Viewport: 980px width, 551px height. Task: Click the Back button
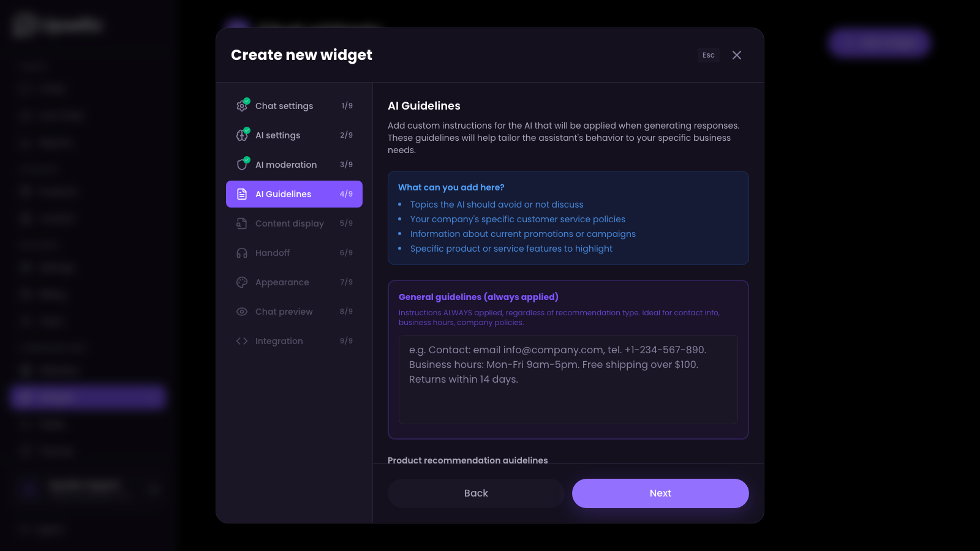pyautogui.click(x=475, y=493)
